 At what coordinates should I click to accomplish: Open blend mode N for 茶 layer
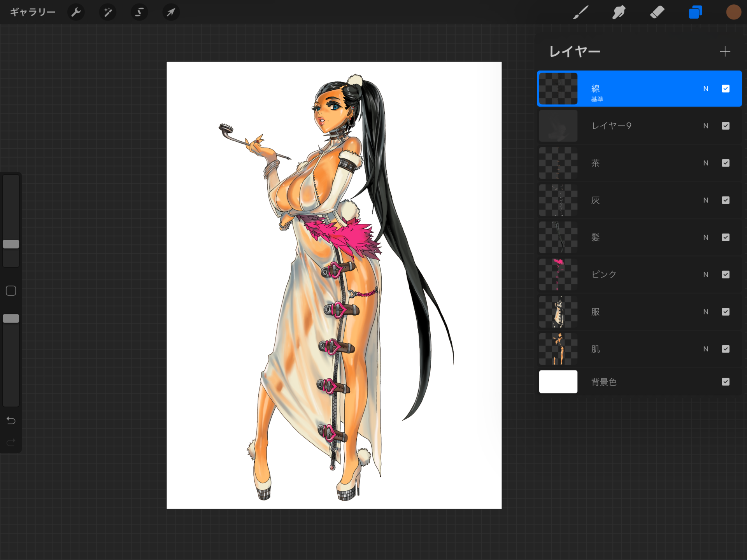click(x=706, y=163)
